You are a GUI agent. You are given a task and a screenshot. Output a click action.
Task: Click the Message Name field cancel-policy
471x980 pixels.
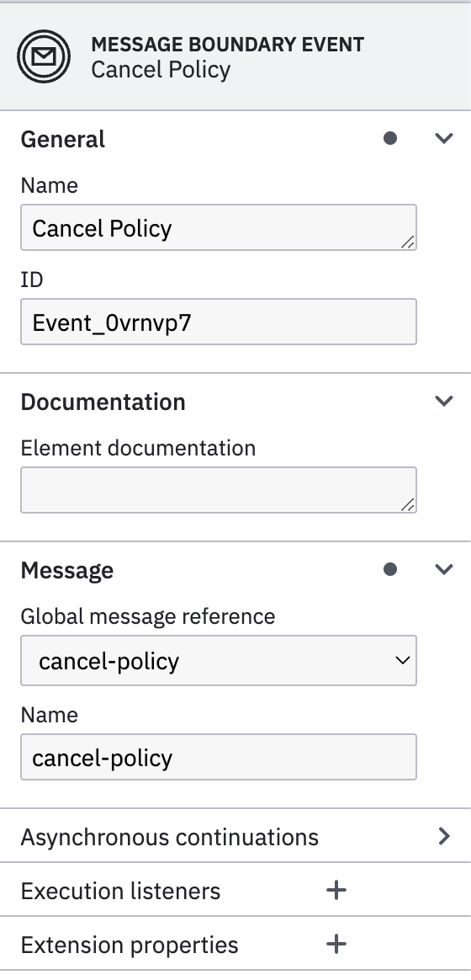(x=219, y=757)
